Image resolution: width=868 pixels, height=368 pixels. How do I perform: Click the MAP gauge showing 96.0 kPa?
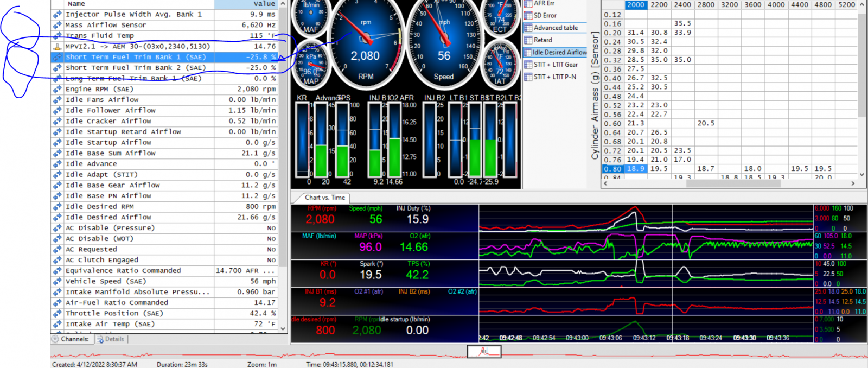[x=310, y=65]
